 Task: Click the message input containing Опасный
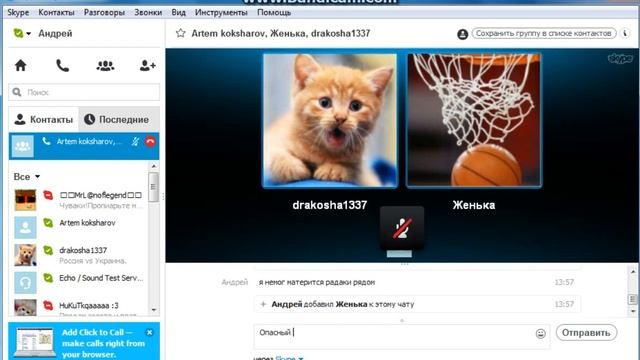click(x=401, y=337)
